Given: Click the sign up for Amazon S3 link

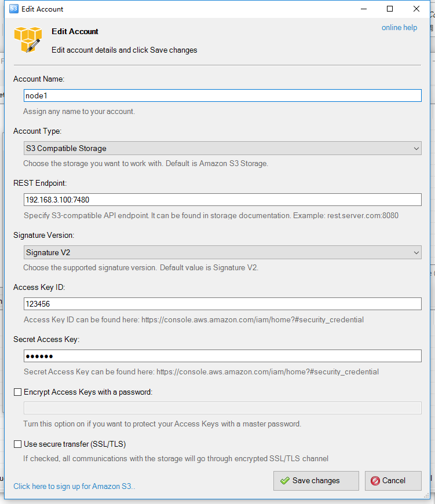Looking at the screenshot, I should [x=74, y=486].
